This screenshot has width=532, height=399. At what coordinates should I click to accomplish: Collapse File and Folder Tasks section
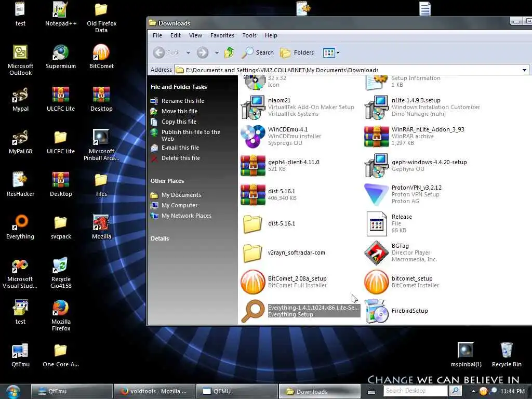[x=179, y=87]
